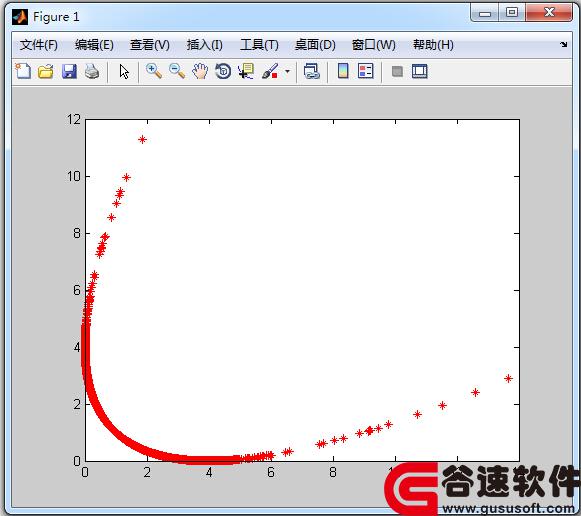Maximize the Figure 1 window
Viewport: 581px width, 516px height.
[x=512, y=13]
